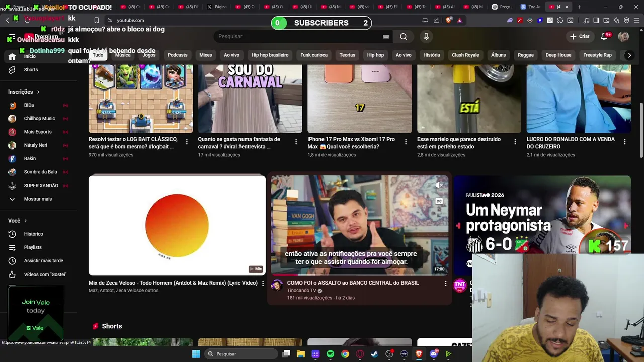Select the Reggae filter chip
Image resolution: width=644 pixels, height=362 pixels.
pyautogui.click(x=525, y=55)
